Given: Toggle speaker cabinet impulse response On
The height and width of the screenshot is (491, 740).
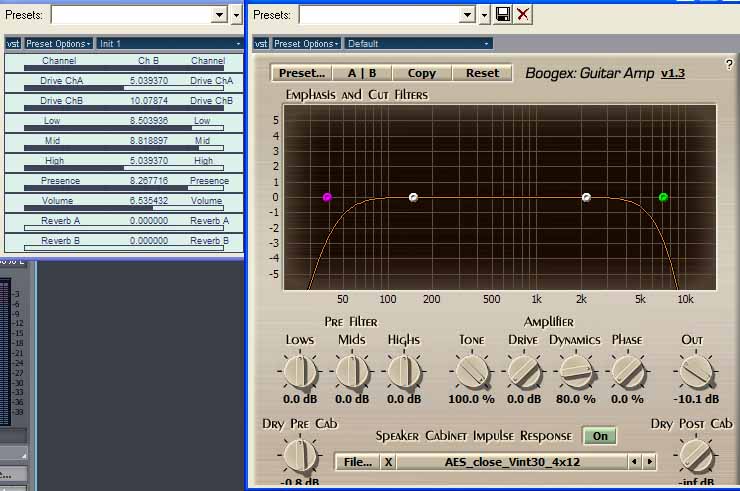Looking at the screenshot, I should pos(600,436).
